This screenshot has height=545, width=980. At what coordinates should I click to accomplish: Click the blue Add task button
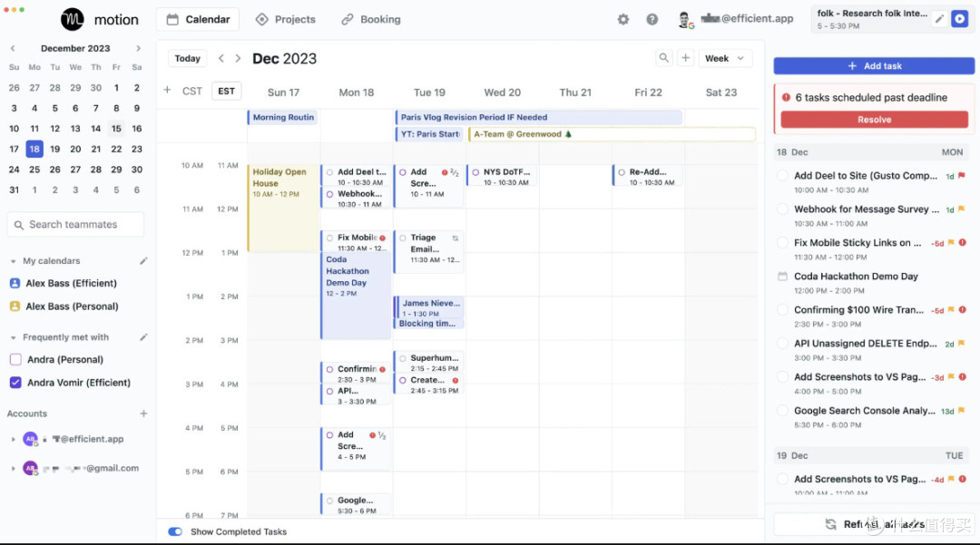(x=874, y=66)
